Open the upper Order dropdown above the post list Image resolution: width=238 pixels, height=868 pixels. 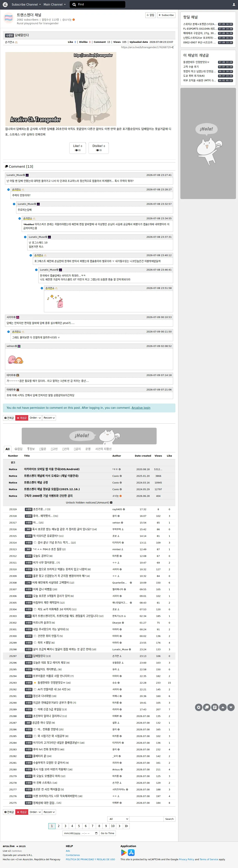point(35,418)
